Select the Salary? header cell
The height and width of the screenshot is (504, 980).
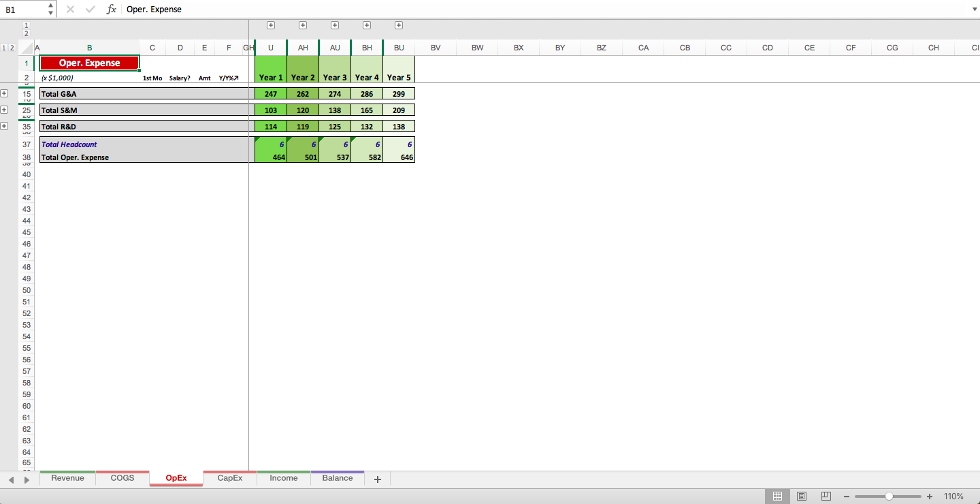[x=180, y=78]
